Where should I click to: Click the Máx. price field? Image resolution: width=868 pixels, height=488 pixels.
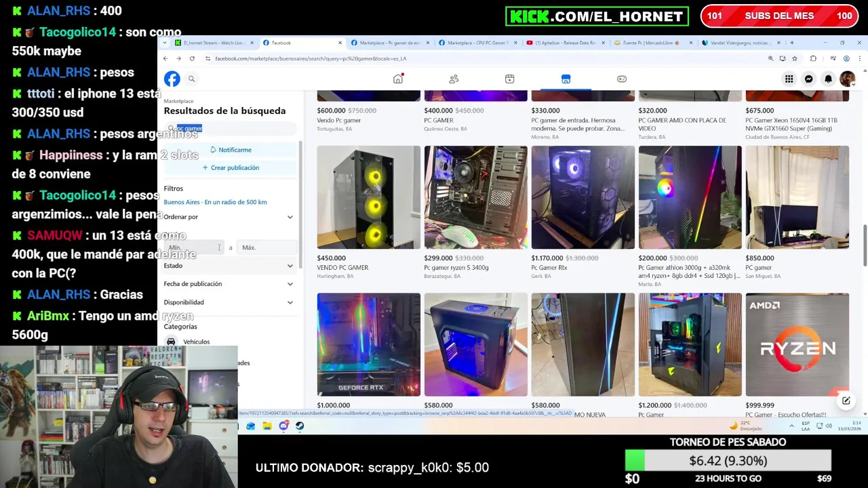(x=267, y=248)
